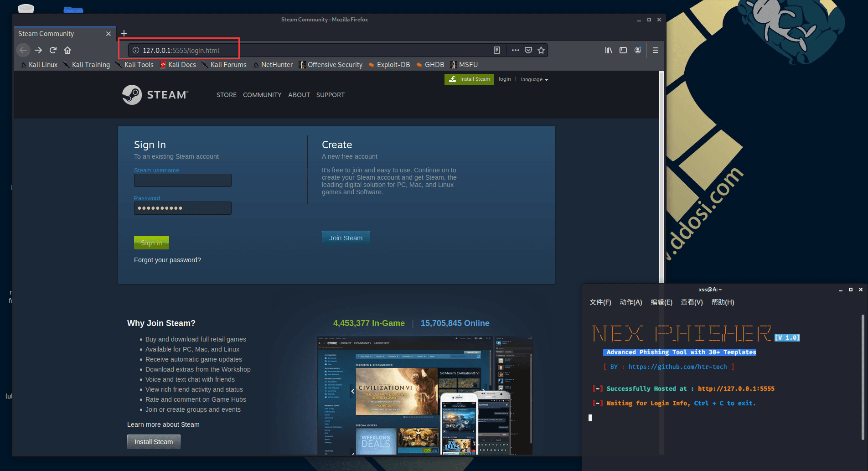Click the blue folder icon on the desktop
The image size is (868, 471).
[x=73, y=9]
